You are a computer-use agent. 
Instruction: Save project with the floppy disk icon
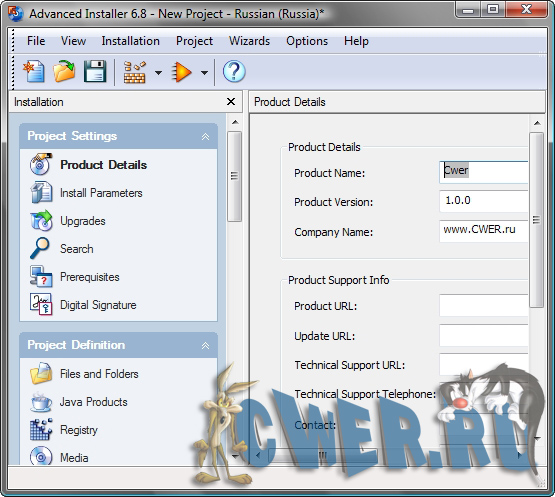(x=95, y=71)
